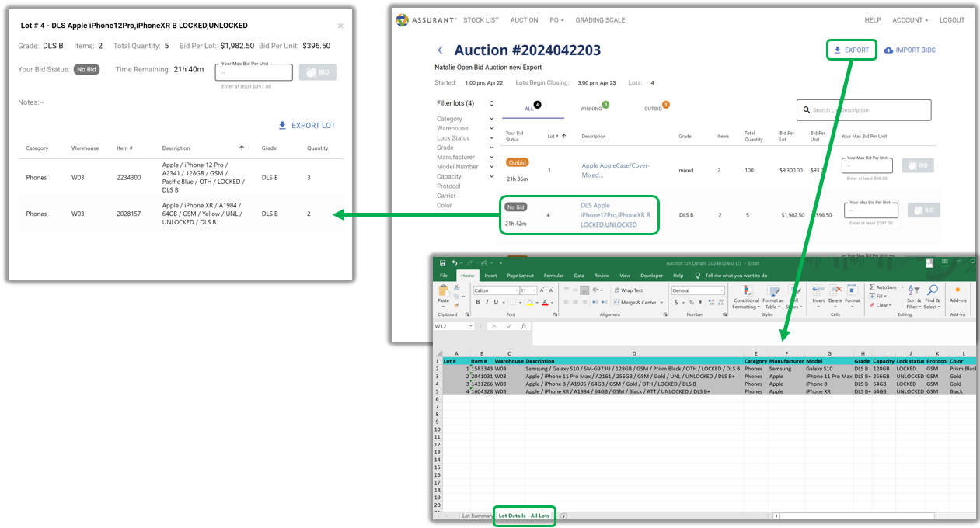The width and height of the screenshot is (980, 528).
Task: Click LOGOUT in the top navigation
Action: [x=952, y=20]
